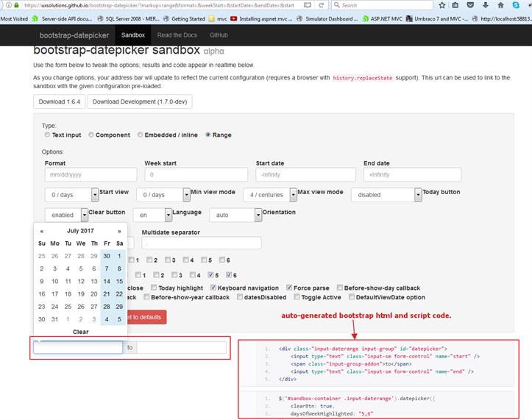
Task: Enable Before-show-year callback checkbox
Action: [x=146, y=297]
